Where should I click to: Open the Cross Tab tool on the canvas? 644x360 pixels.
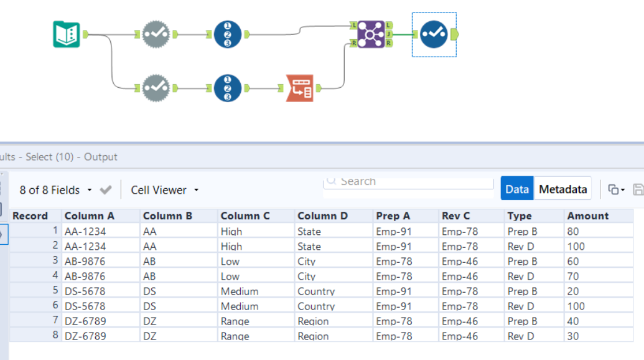pyautogui.click(x=299, y=88)
